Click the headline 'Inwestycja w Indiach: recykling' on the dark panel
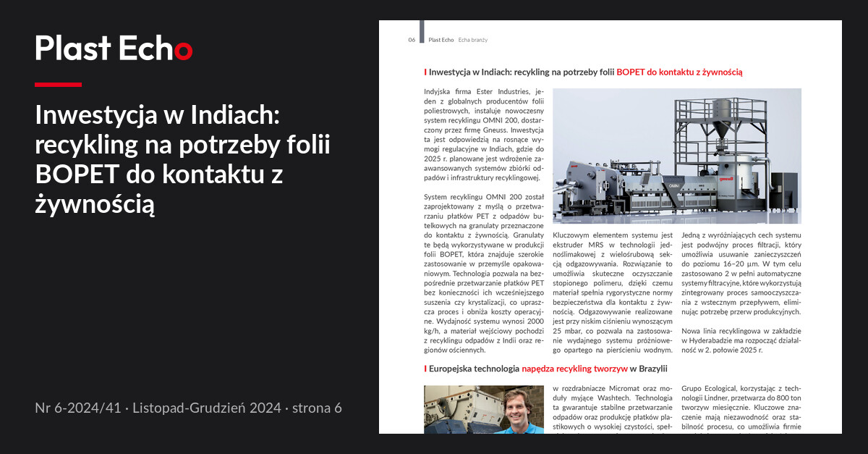 point(182,161)
